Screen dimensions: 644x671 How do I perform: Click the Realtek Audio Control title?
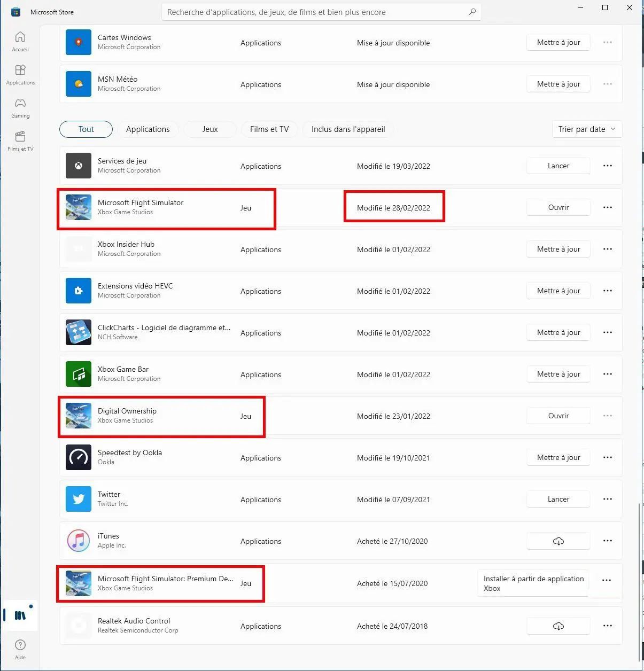pyautogui.click(x=134, y=621)
